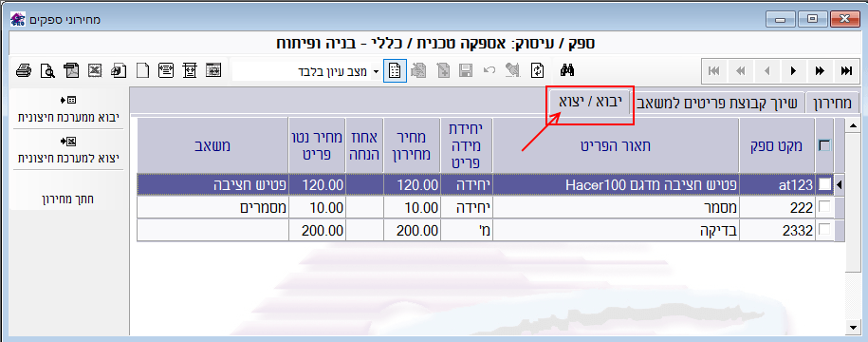This screenshot has height=342, width=868.
Task: Click the יבוא ממערכת חיצונית button
Action: (66, 110)
